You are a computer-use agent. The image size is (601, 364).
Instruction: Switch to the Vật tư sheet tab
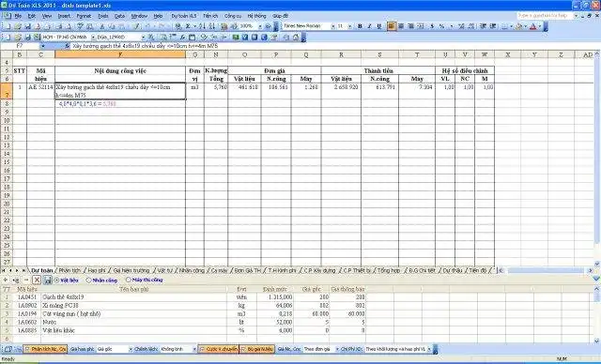click(x=165, y=270)
